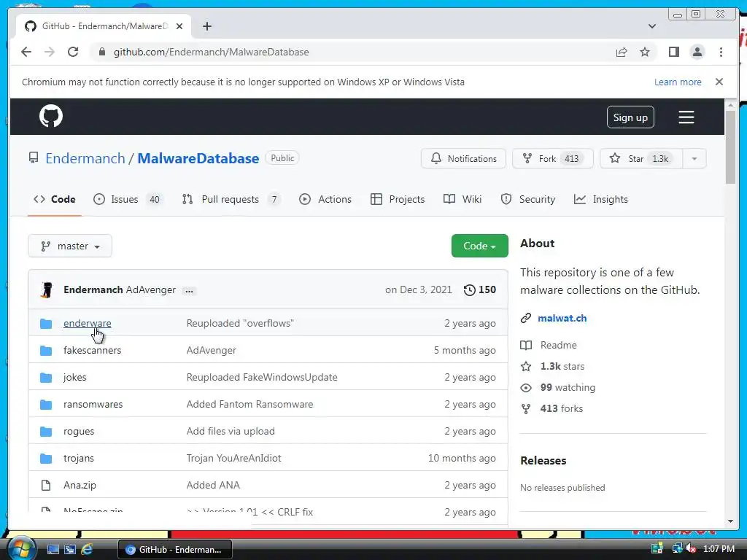Open the Actions tab
This screenshot has height=560, width=747.
click(x=325, y=199)
